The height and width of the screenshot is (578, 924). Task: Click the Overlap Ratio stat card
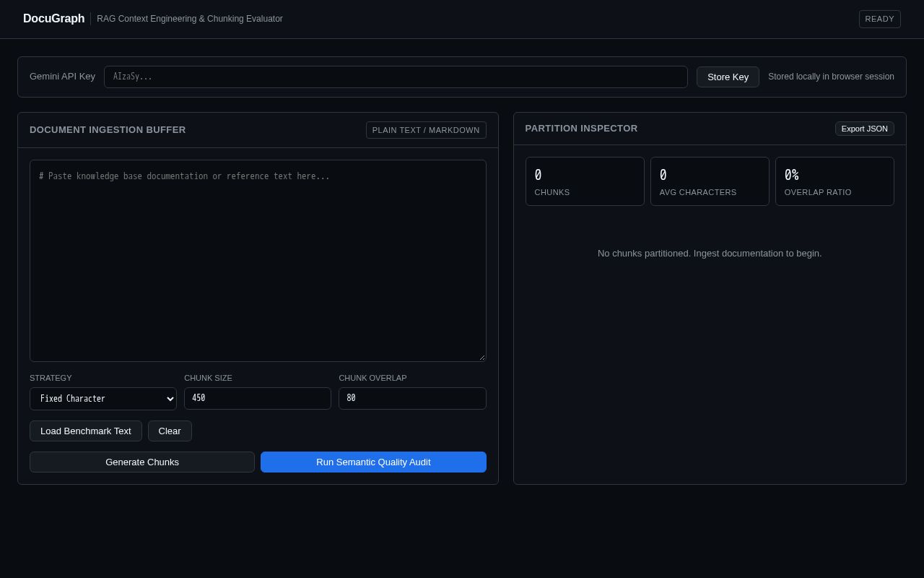pyautogui.click(x=834, y=181)
